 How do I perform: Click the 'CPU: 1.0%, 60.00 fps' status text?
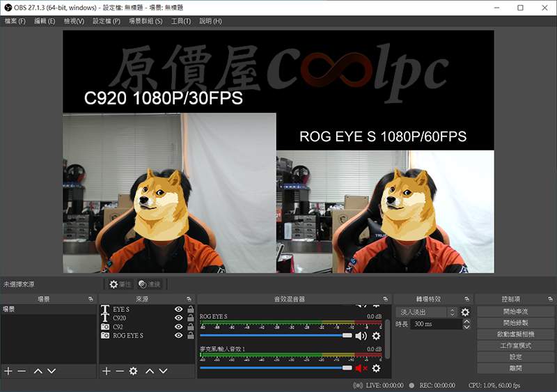click(494, 385)
